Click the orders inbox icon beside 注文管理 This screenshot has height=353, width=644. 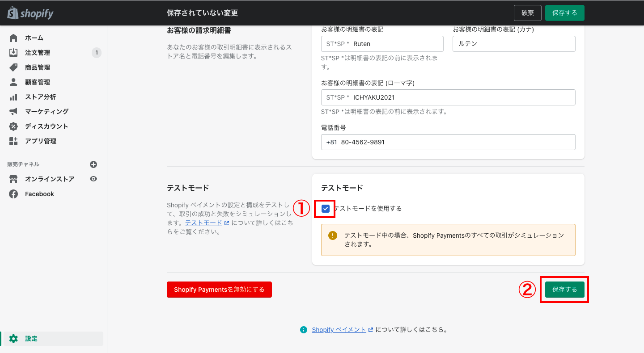point(13,53)
